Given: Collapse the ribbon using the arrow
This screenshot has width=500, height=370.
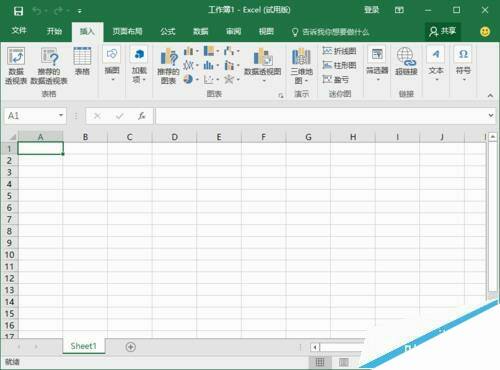Looking at the screenshot, I should (490, 96).
